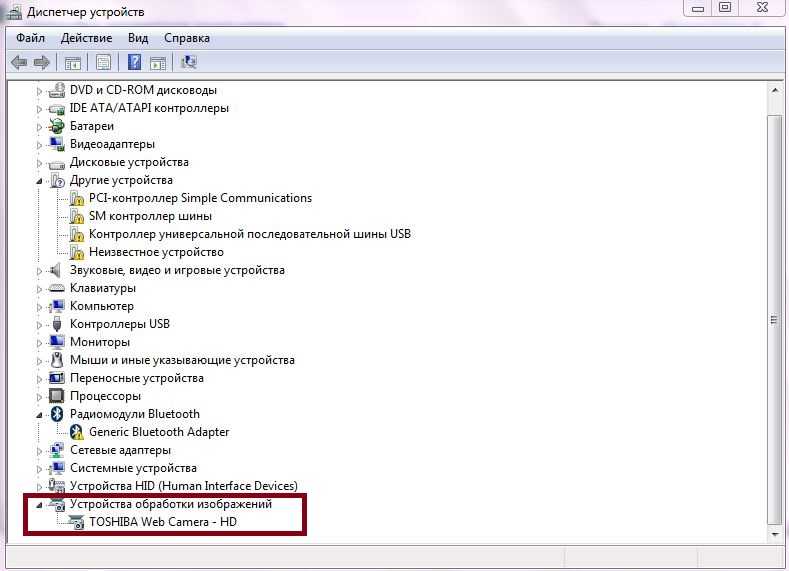Select Generic Bluetooth Adapter entry
This screenshot has width=789, height=571.
159,432
